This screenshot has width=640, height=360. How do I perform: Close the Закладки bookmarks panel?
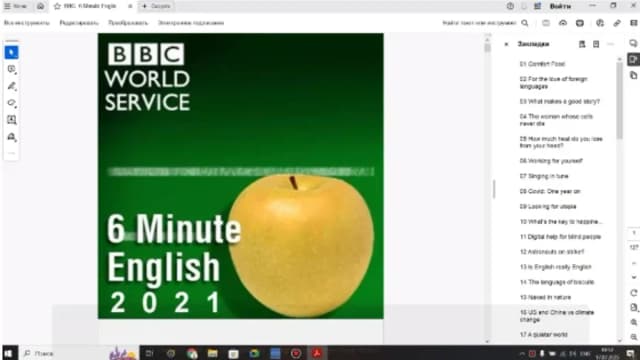click(506, 44)
